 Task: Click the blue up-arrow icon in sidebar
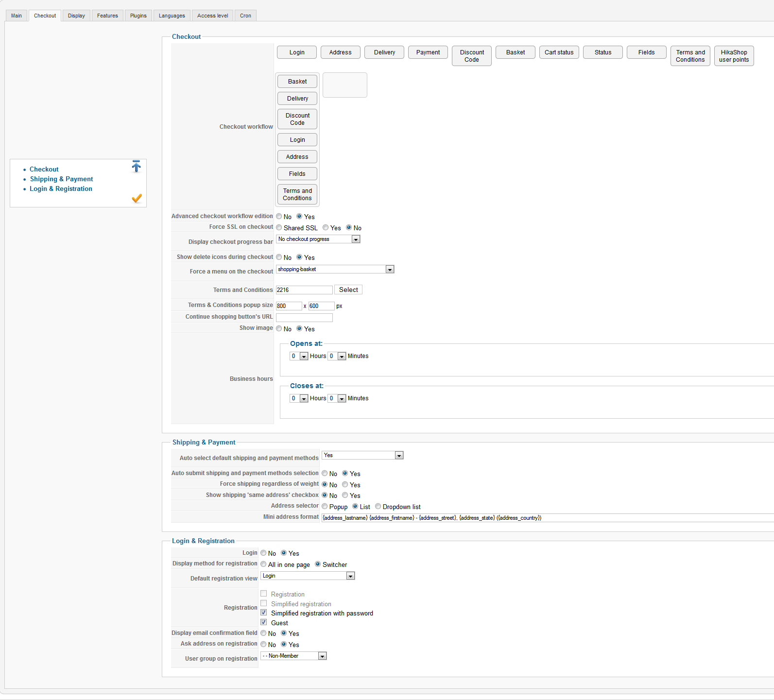tap(136, 167)
